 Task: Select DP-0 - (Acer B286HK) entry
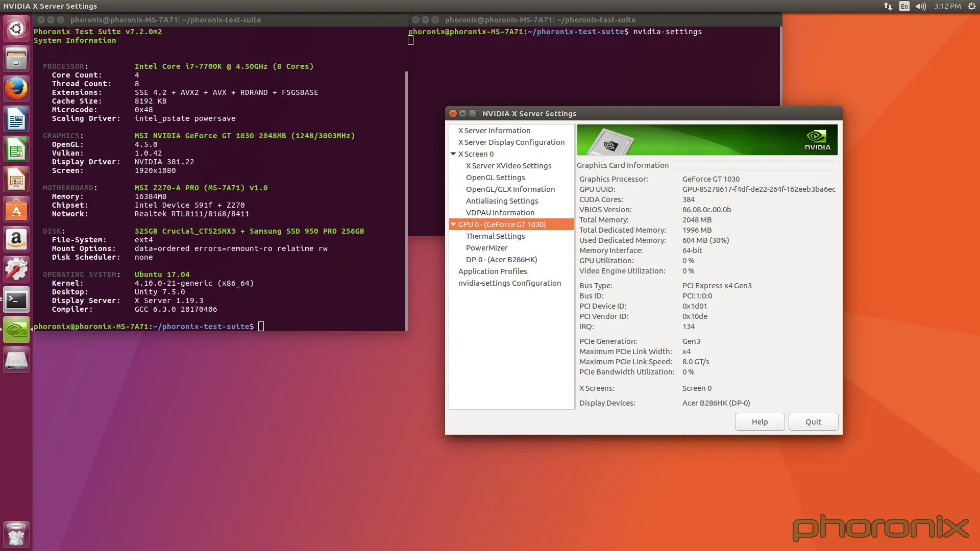501,260
